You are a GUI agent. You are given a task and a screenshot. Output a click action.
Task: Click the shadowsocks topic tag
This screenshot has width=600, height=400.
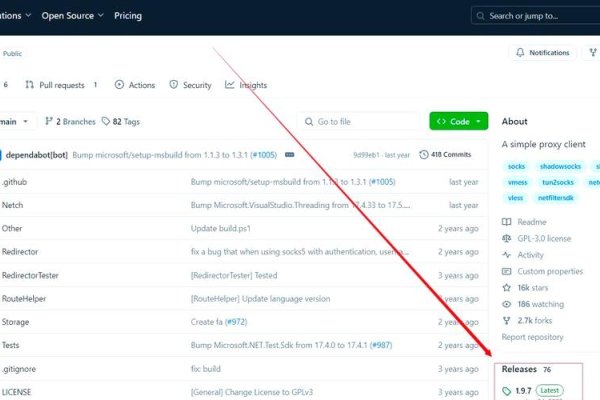(560, 166)
